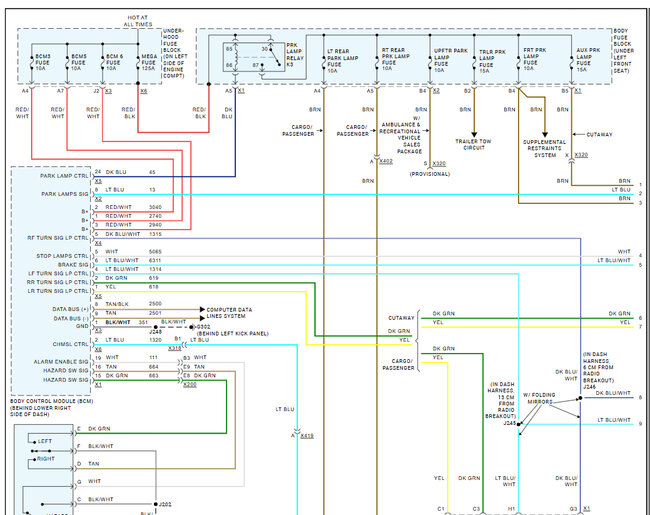
Task: Select the RT REAR PRK LAMP FUSE label
Action: coord(395,59)
